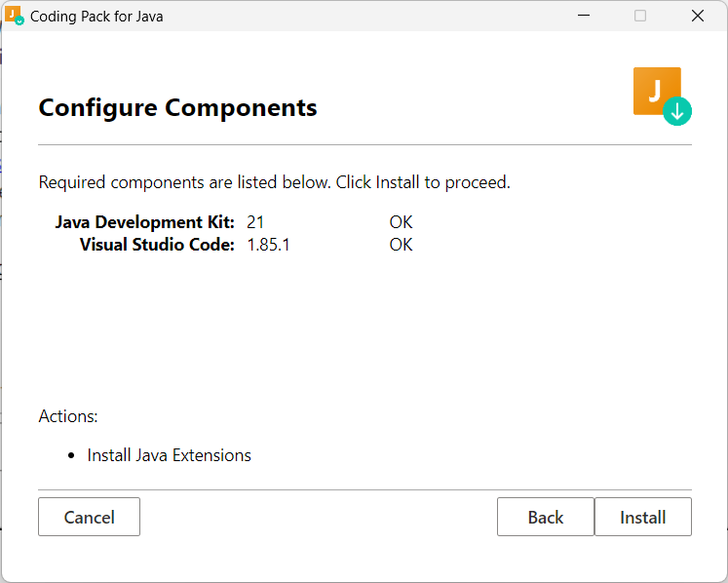Click the OK status for Java Development Kit
Screen dimensions: 728x583
coord(401,222)
